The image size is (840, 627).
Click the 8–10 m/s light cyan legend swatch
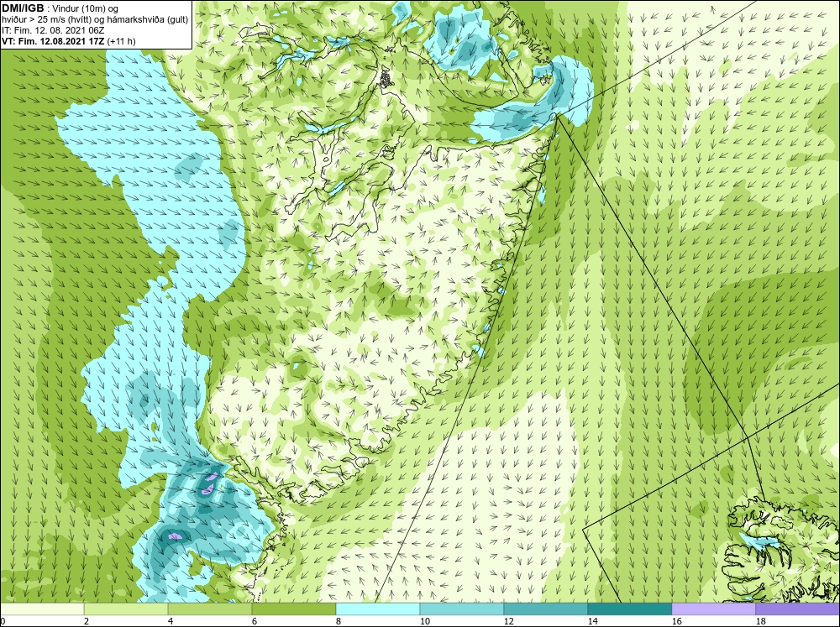coord(378,609)
